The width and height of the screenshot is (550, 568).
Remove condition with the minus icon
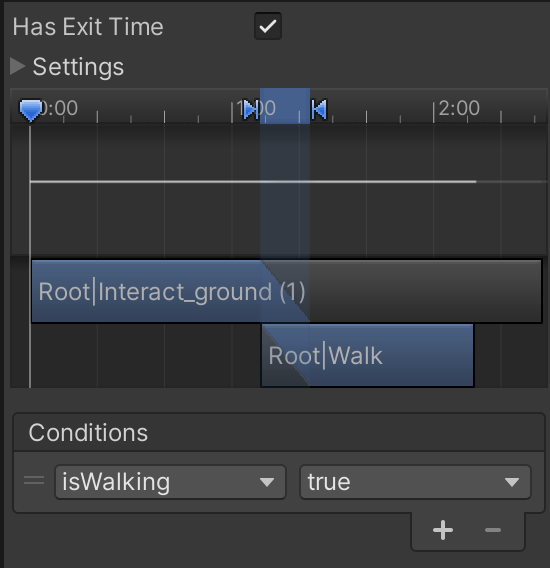[493, 530]
